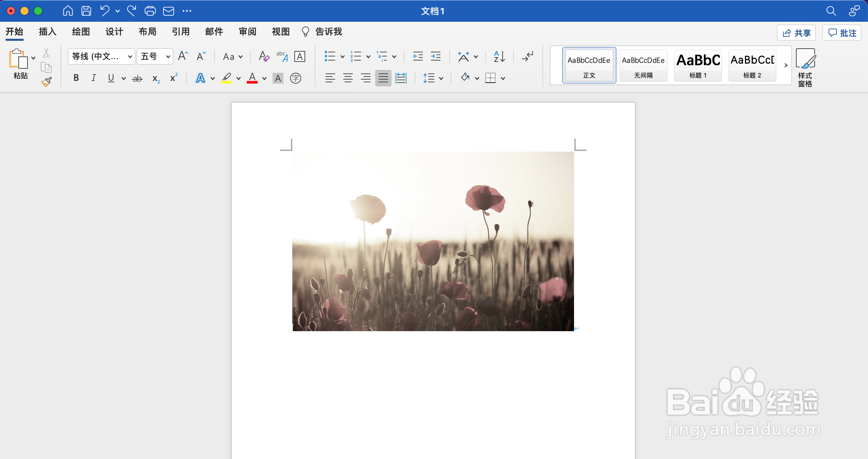Send document by email icon
This screenshot has height=459, width=868.
pyautogui.click(x=169, y=11)
